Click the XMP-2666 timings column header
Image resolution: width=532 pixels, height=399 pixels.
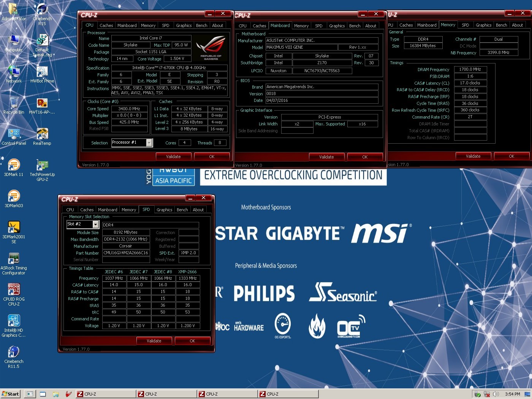187,272
